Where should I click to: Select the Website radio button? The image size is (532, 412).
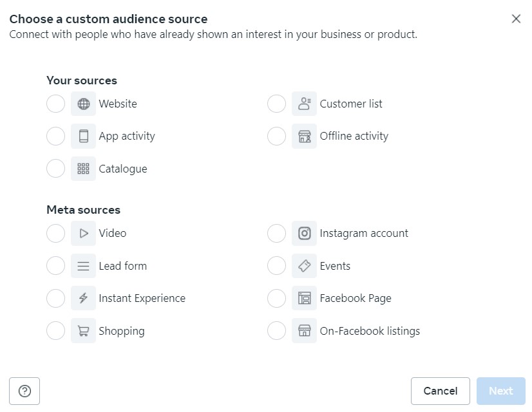[x=55, y=104]
